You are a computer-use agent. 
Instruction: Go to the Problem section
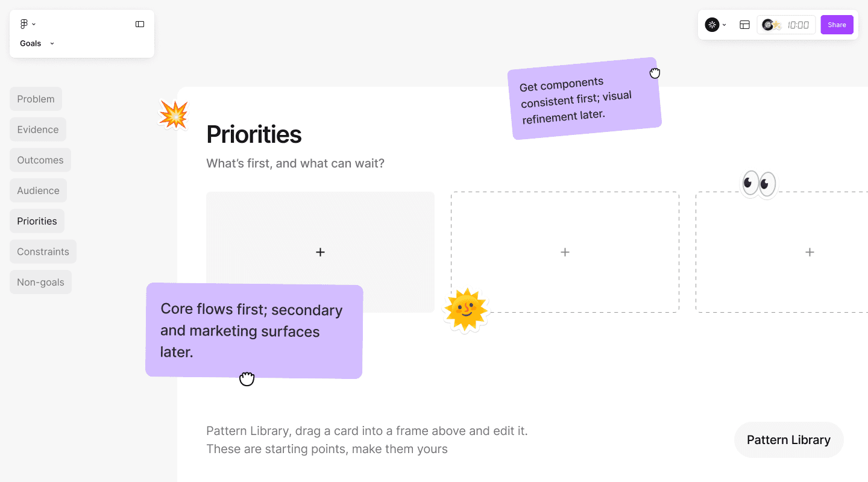coord(36,99)
